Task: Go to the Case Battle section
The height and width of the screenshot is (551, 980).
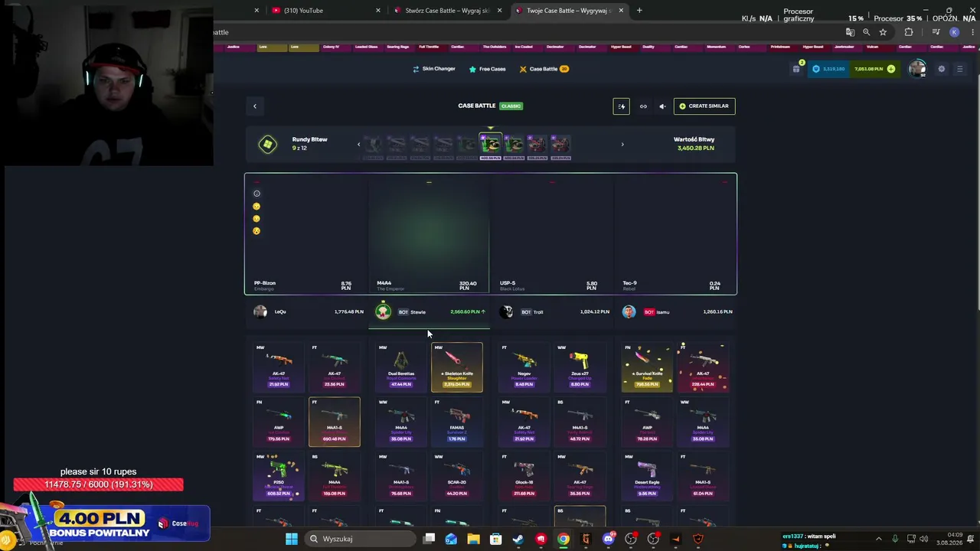Action: [544, 69]
